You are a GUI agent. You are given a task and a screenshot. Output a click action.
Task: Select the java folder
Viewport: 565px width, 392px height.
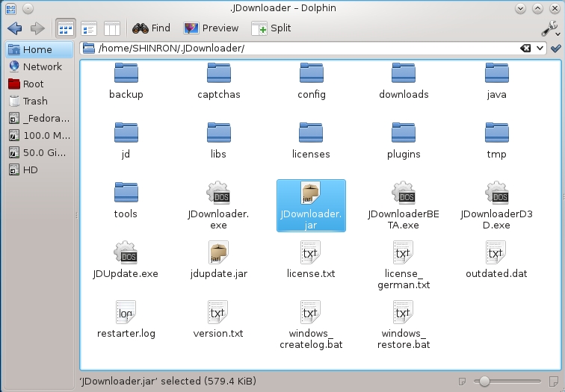click(x=496, y=81)
